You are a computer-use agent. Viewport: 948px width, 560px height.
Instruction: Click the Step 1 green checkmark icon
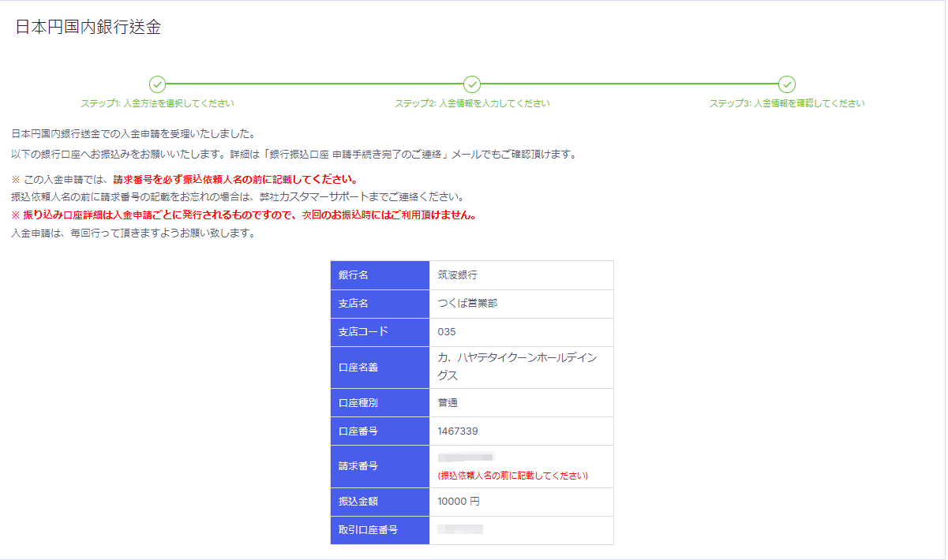coord(157,84)
